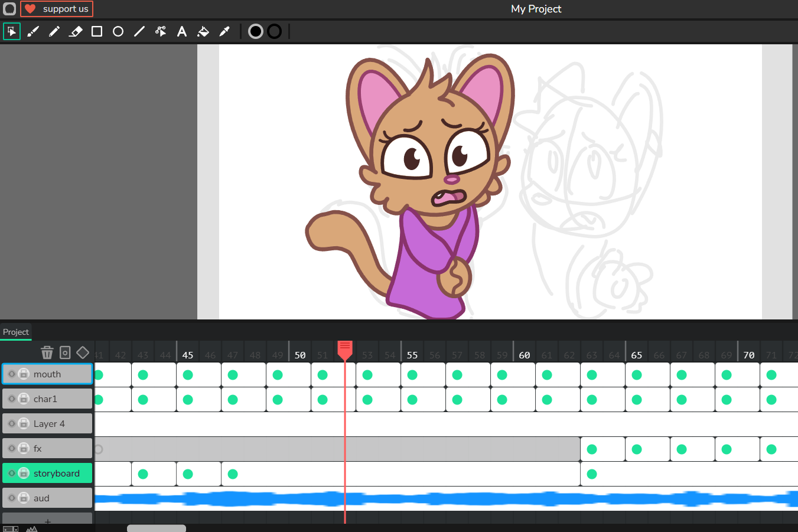Image resolution: width=798 pixels, height=532 pixels.
Task: Toggle visibility of the aud layer
Action: 11,498
